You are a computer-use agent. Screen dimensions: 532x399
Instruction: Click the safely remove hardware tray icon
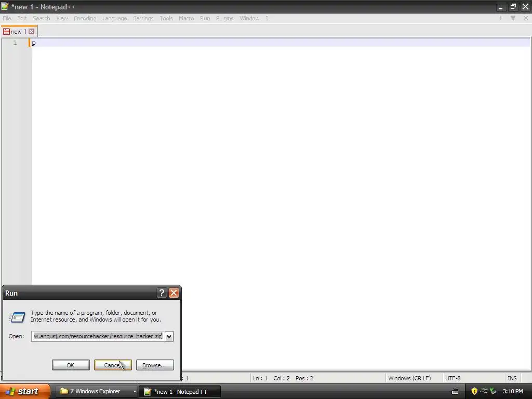[x=493, y=391]
